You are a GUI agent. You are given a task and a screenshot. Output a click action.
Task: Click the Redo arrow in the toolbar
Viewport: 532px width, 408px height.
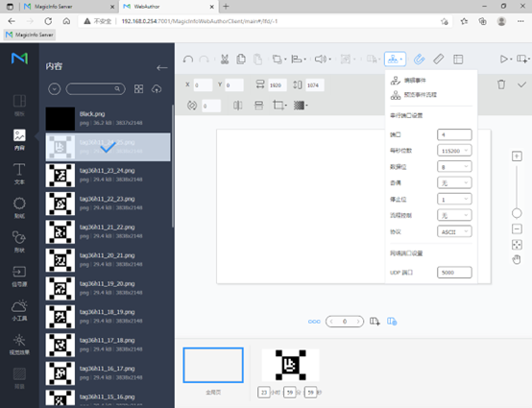click(x=204, y=60)
